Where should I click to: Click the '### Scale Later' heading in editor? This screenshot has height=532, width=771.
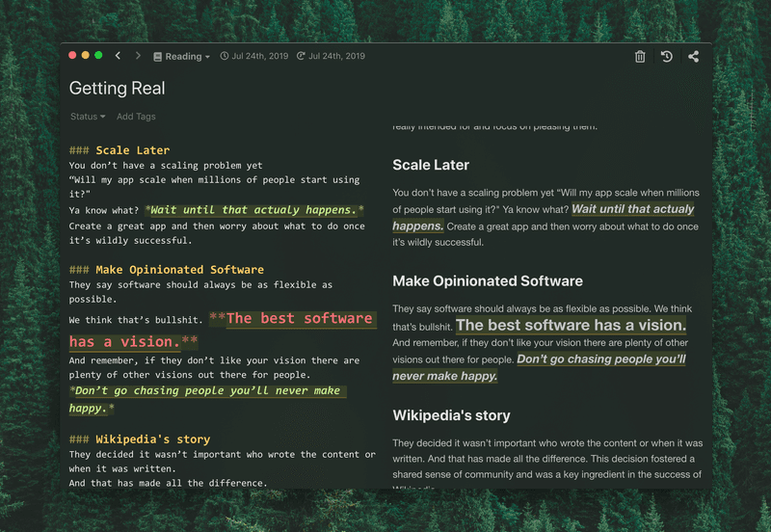pyautogui.click(x=120, y=150)
